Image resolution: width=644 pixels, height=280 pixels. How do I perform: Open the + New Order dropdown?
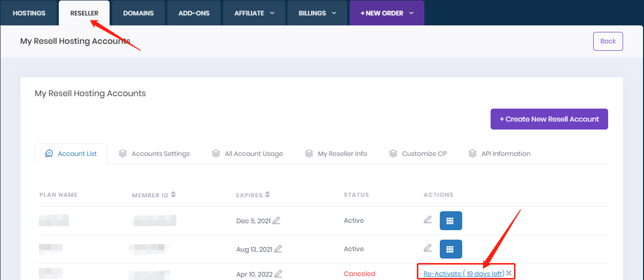[x=386, y=13]
